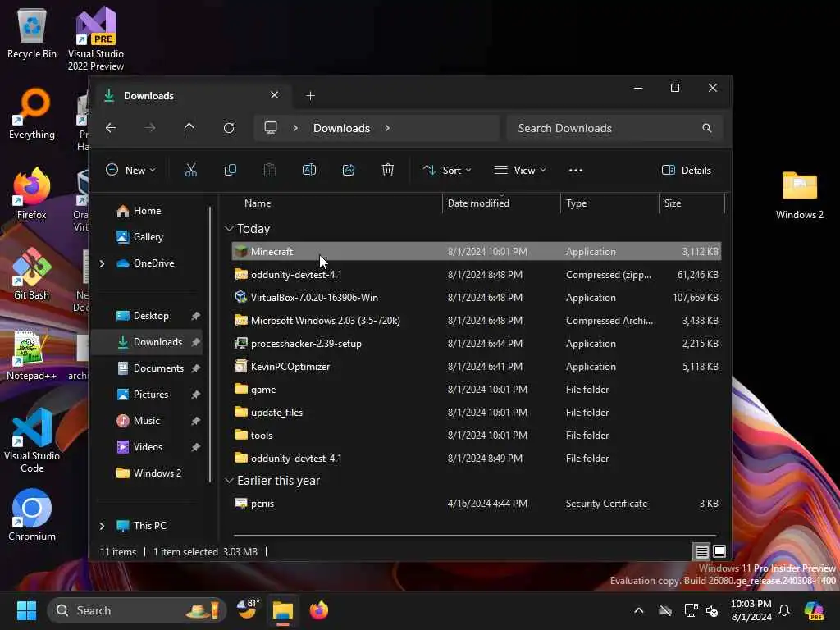
Task: Close the Downloads tab
Action: (274, 95)
